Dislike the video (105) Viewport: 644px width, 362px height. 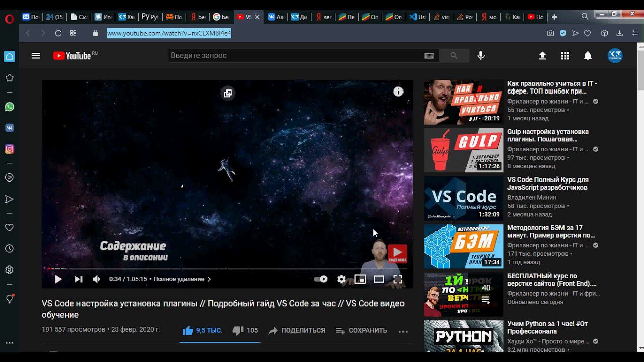pyautogui.click(x=245, y=330)
